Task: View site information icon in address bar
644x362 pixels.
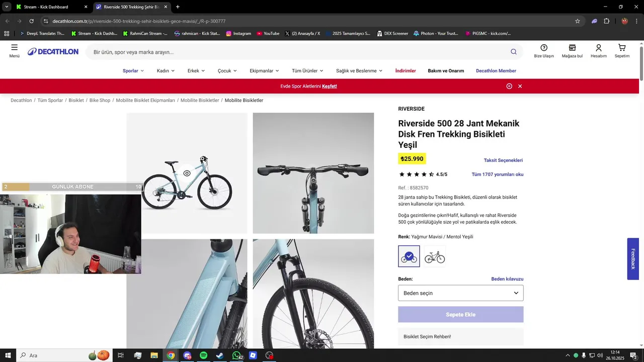Action: coord(46,21)
